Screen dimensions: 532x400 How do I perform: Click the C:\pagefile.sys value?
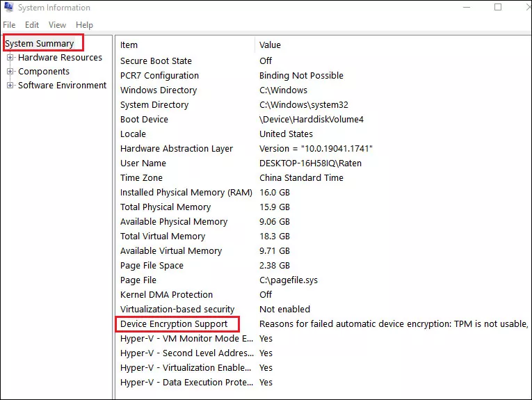(289, 280)
